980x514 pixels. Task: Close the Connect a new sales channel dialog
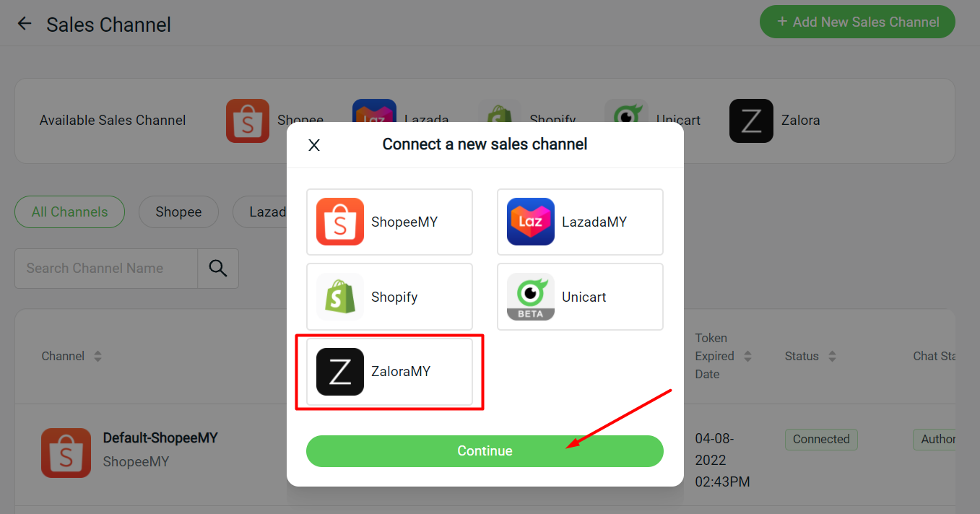(x=314, y=145)
